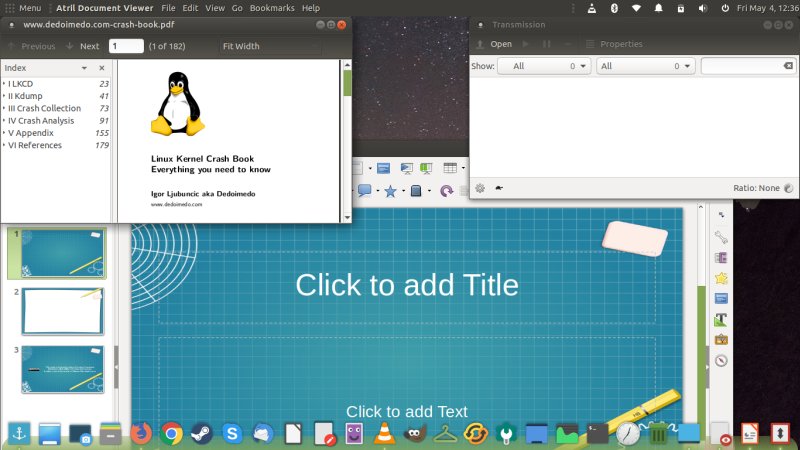Click Start torrent play icon

tap(526, 44)
